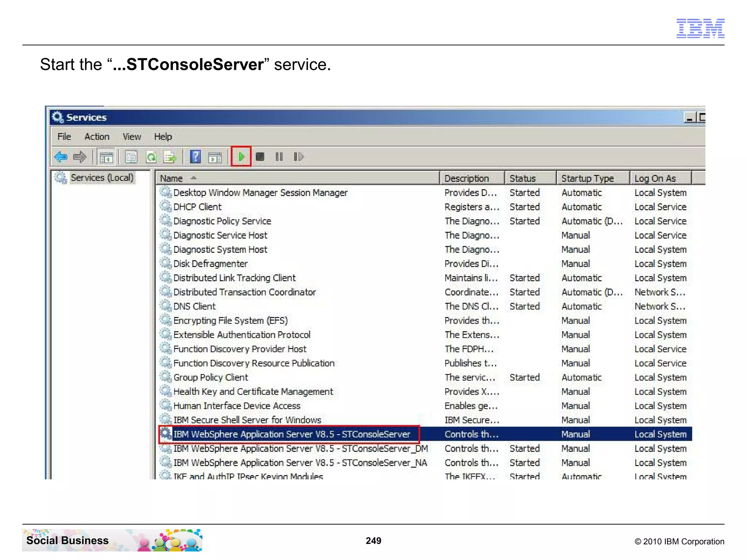Select the STConsoleServer_DM service row
The image size is (747, 560).
tap(425, 448)
